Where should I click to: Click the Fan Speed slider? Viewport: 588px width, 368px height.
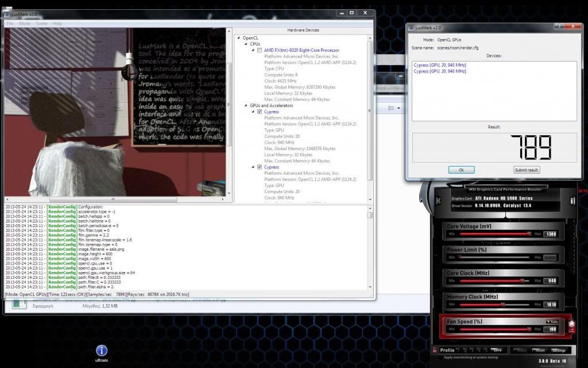494,329
